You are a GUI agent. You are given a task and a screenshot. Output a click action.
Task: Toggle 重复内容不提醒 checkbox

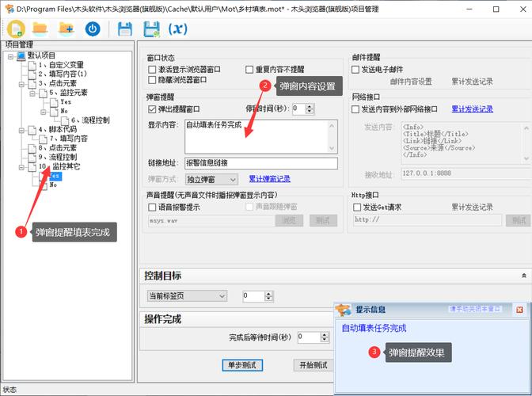point(249,70)
